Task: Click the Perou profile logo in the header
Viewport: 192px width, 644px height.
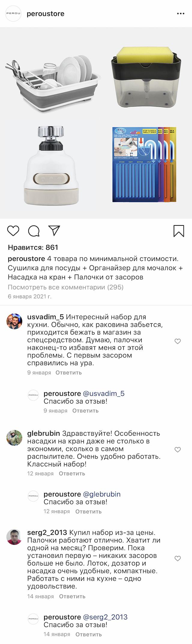Action: 14,14
